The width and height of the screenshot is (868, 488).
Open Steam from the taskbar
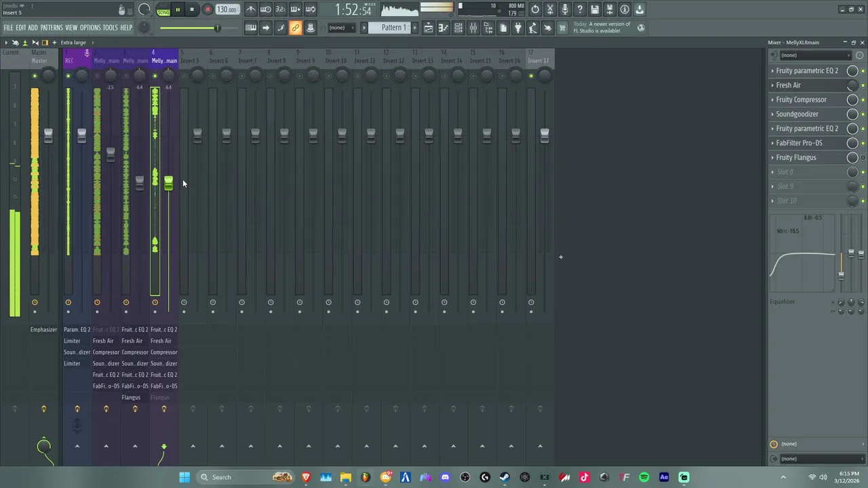click(505, 477)
